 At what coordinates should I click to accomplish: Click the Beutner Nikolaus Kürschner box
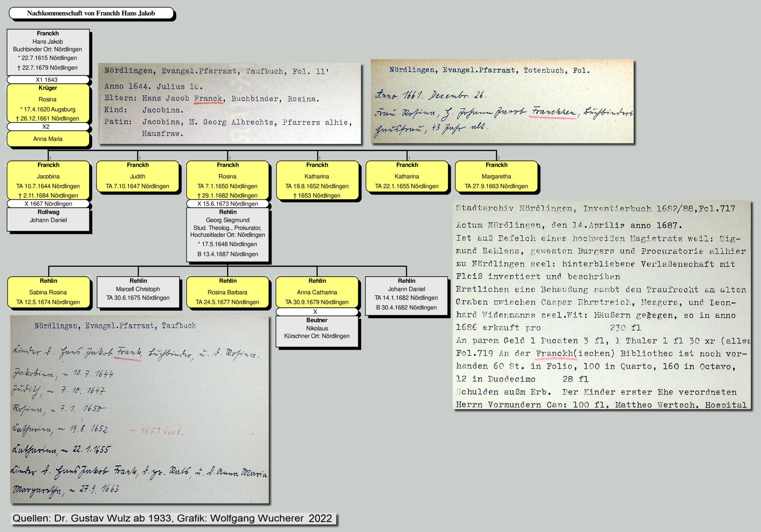[x=317, y=331]
